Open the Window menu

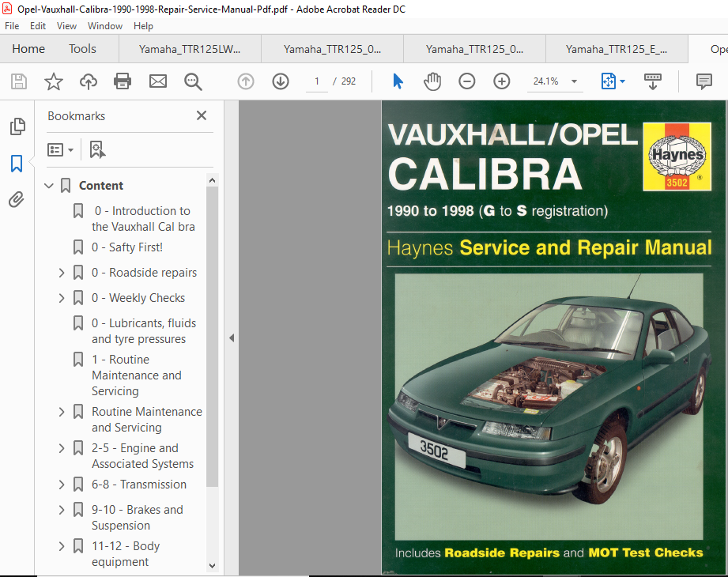tap(105, 26)
